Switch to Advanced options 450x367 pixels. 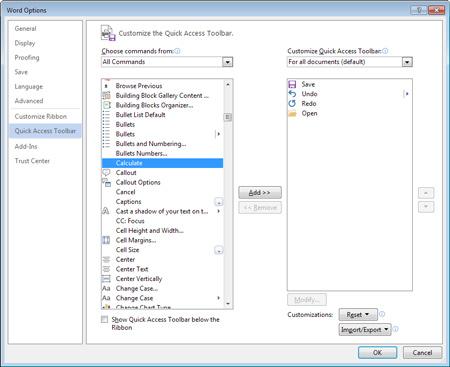click(29, 101)
